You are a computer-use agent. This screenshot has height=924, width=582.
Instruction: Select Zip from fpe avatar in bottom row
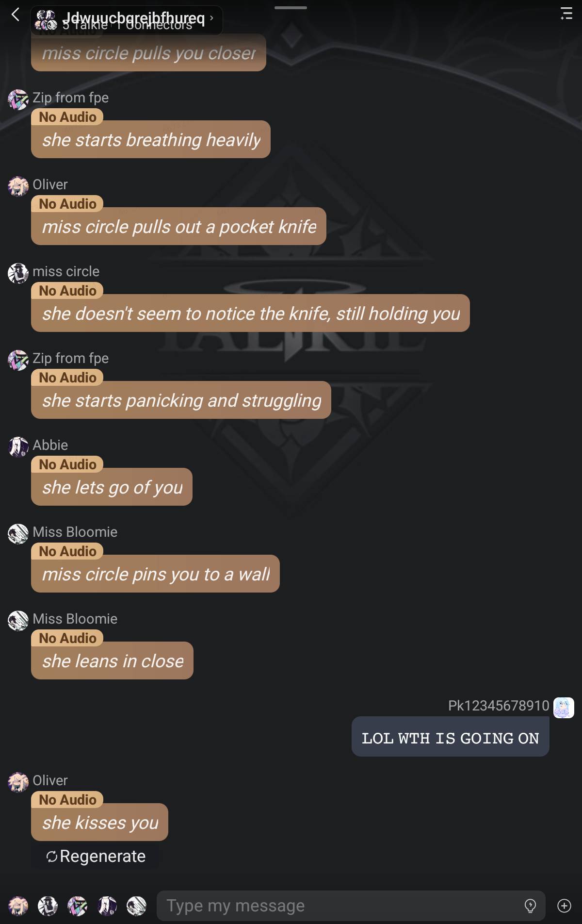(78, 906)
